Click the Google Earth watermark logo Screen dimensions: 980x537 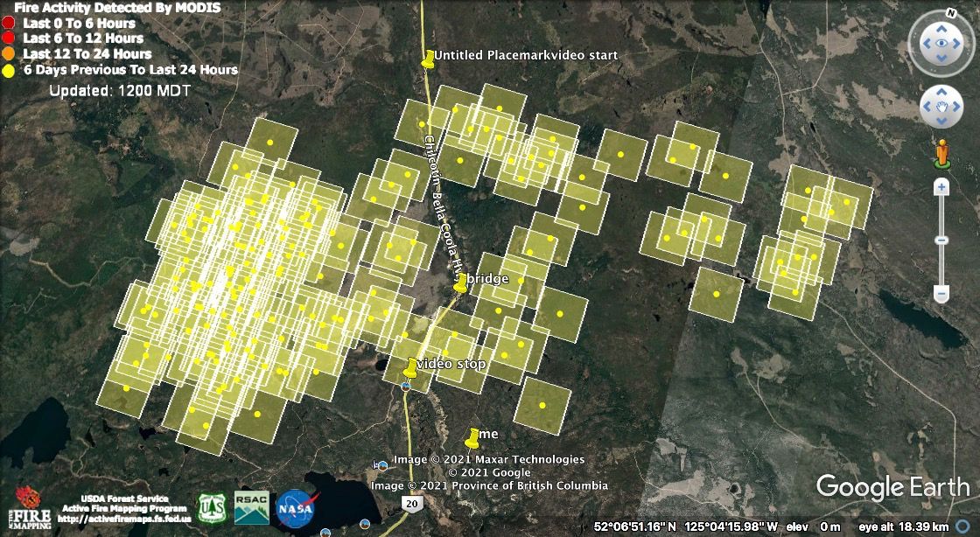tap(892, 487)
